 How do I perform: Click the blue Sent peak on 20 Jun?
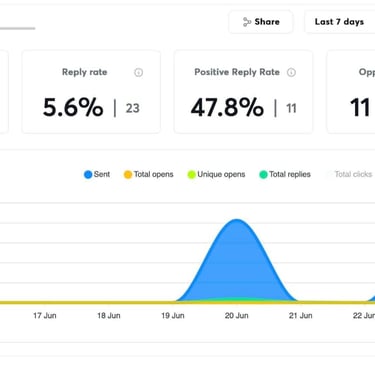[x=237, y=220]
